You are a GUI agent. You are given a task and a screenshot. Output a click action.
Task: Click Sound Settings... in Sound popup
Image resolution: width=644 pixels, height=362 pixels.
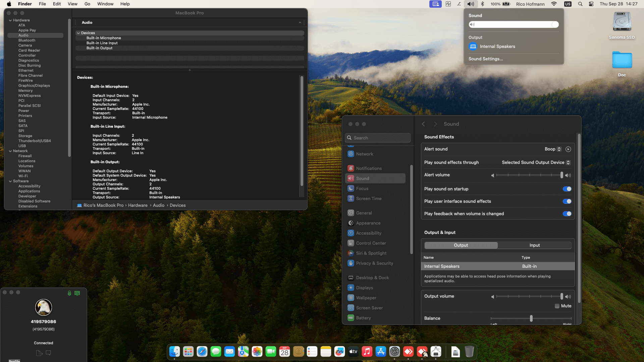pyautogui.click(x=485, y=59)
